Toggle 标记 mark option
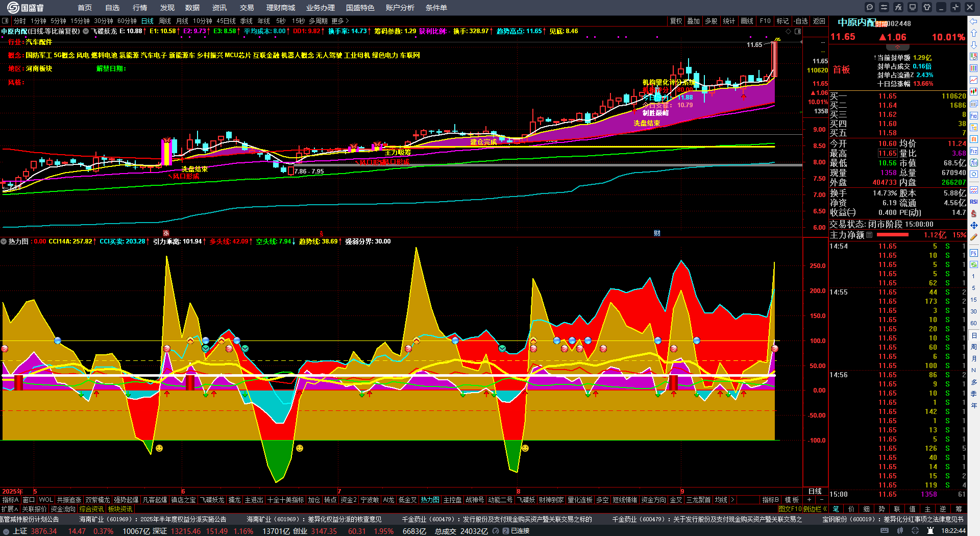 click(782, 21)
